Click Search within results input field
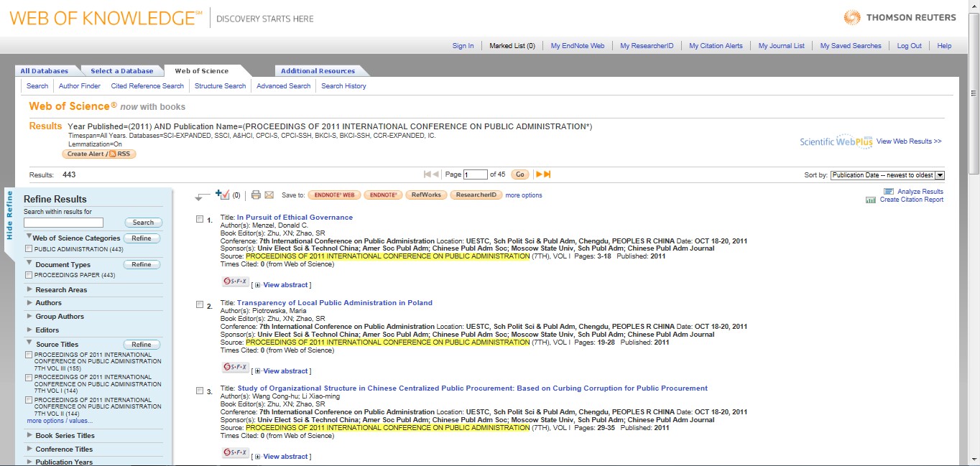Screen dimensions: 980x466 [x=63, y=223]
